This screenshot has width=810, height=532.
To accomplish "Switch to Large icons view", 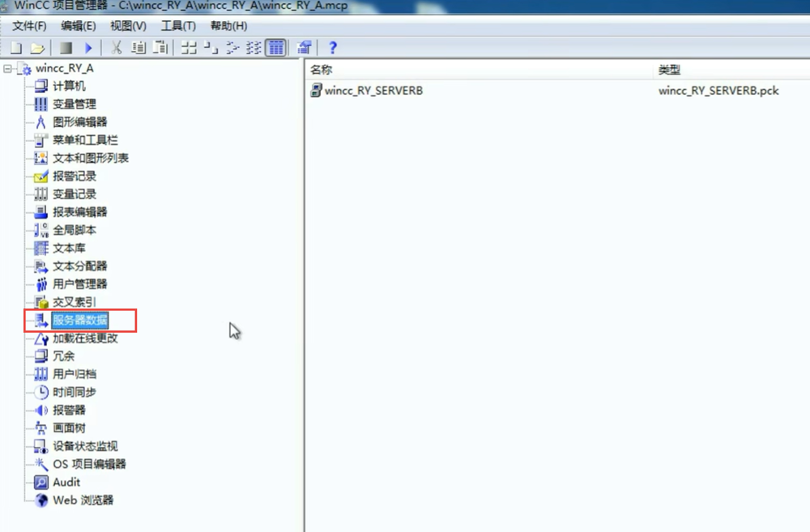I will [x=189, y=48].
